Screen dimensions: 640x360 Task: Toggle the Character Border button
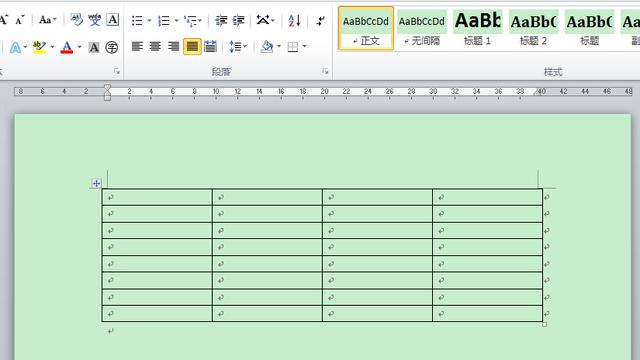coord(112,20)
